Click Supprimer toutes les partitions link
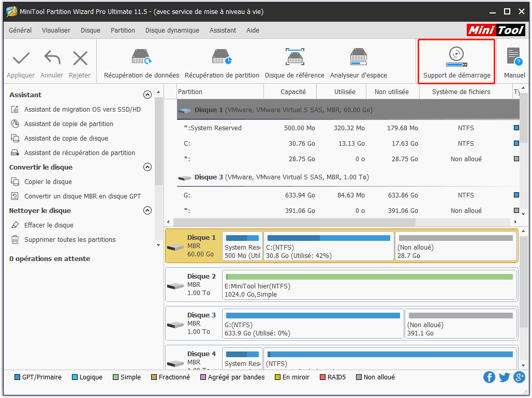 pyautogui.click(x=70, y=240)
